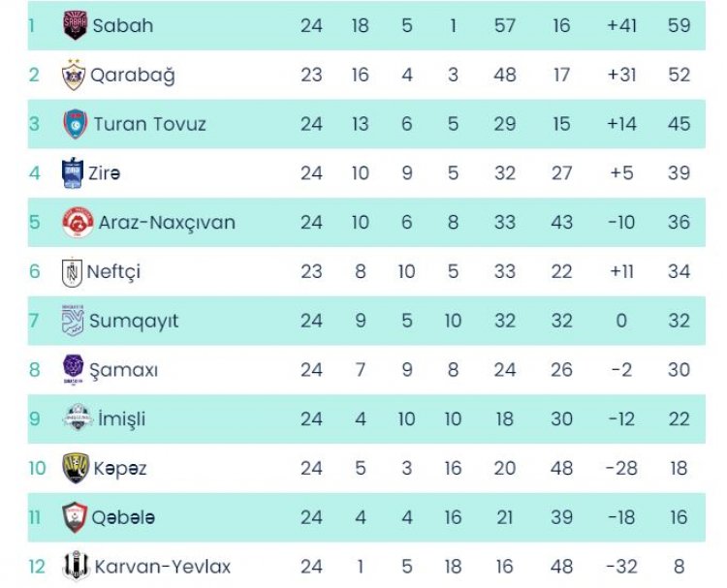The image size is (727, 588).
Task: Open the Qarabağ team page link
Action: [133, 75]
